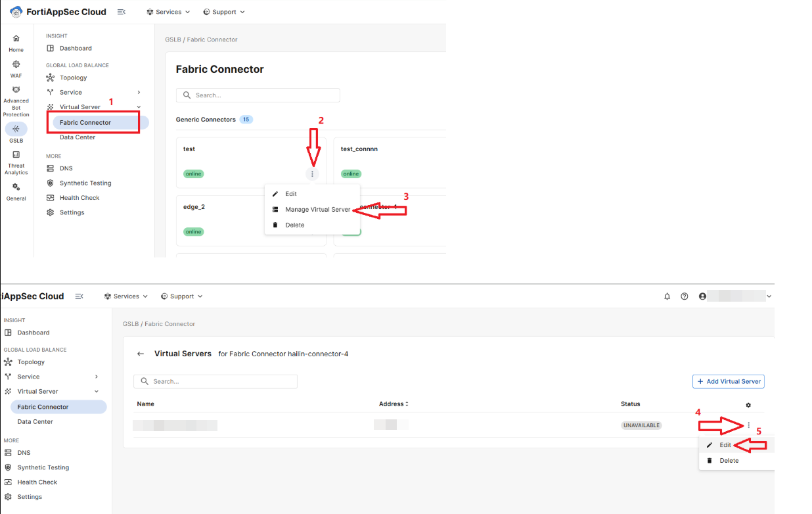Open actions menu for the UNAVAILABLE virtual server

748,425
